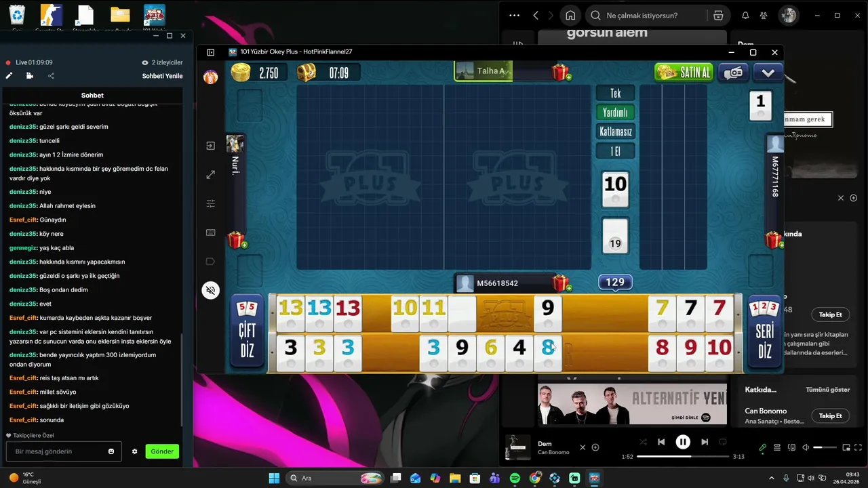868x488 pixels.
Task: Mute Spotify using the speaker icon
Action: pos(806,447)
